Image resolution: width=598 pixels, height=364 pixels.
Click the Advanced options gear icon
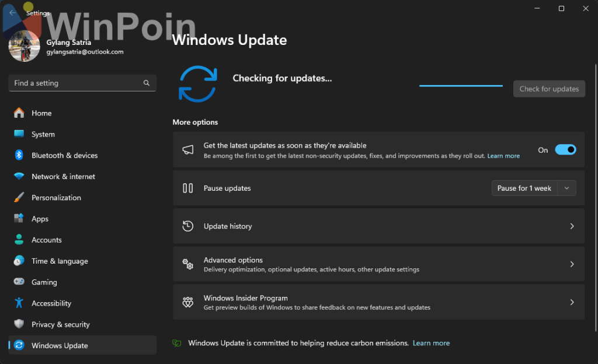(187, 264)
